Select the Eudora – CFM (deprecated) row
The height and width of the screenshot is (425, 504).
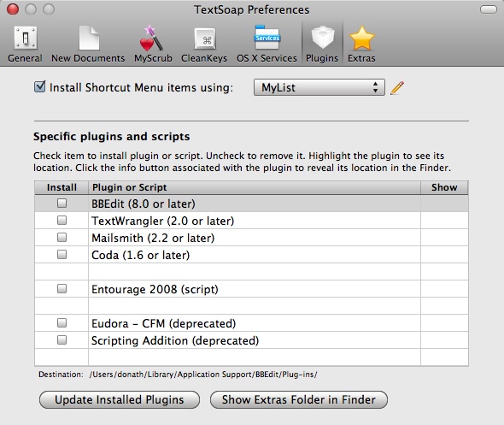251,323
